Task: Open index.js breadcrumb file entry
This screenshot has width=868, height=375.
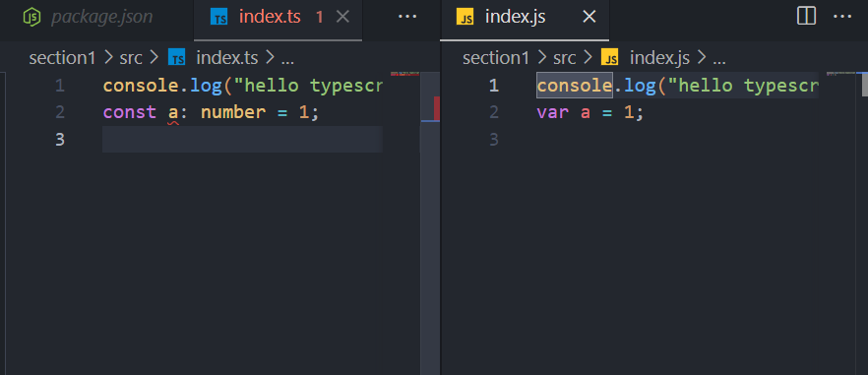Action: (659, 58)
